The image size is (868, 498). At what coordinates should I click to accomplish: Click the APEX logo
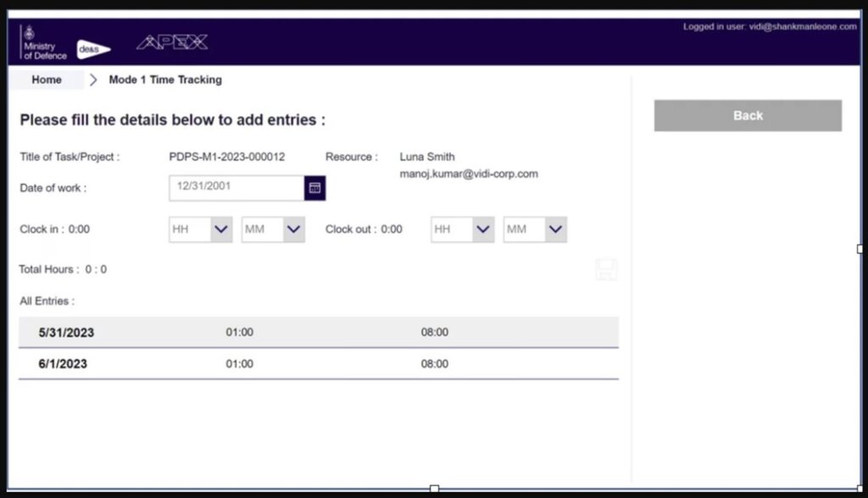(x=172, y=42)
